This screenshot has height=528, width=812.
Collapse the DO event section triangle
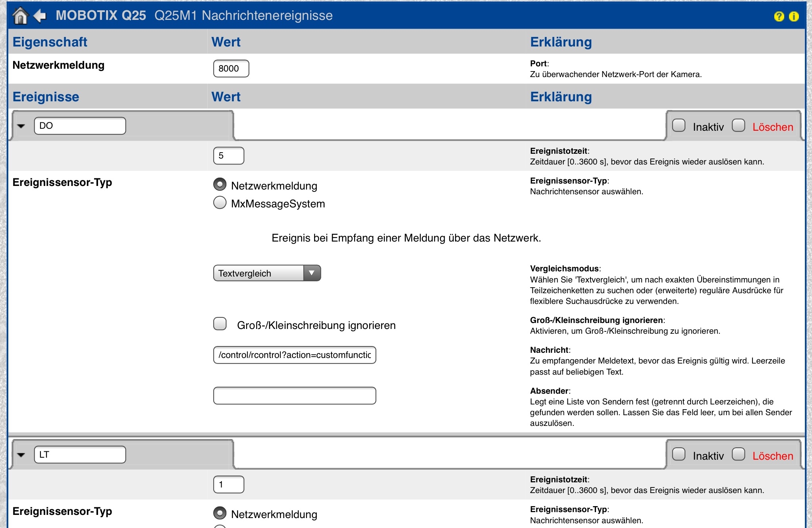tap(21, 126)
